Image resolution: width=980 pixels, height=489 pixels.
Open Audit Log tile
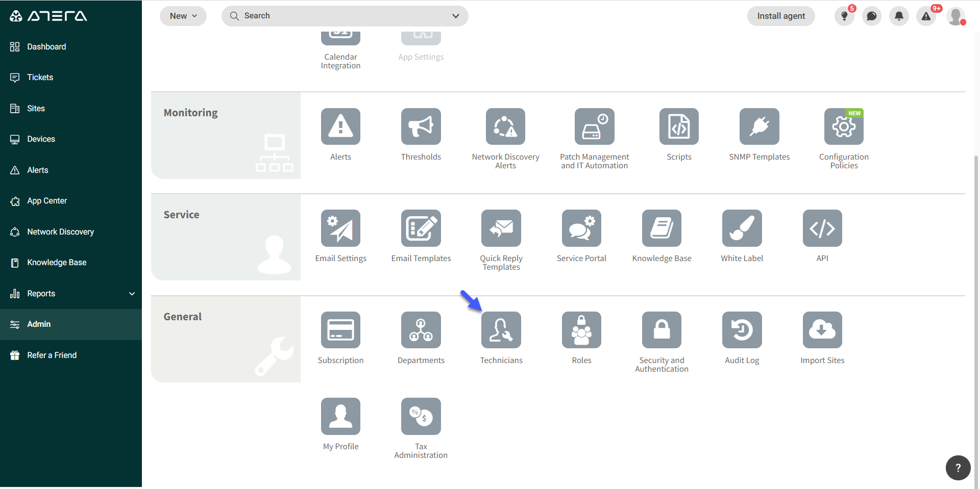[x=742, y=330]
